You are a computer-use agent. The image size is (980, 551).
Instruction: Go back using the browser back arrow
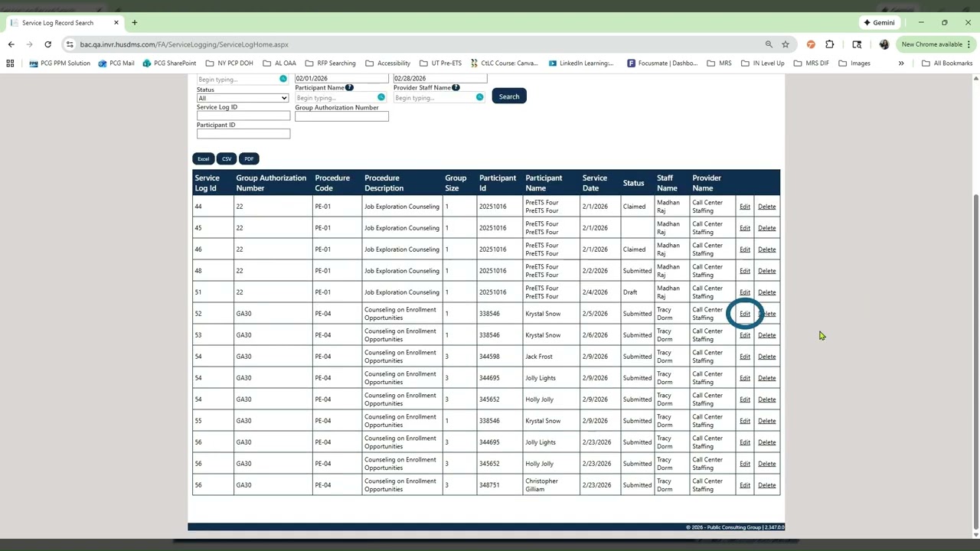click(11, 44)
